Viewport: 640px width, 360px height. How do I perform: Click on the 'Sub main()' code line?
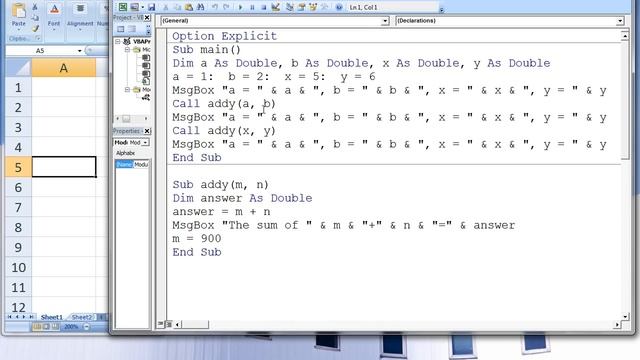[x=207, y=49]
